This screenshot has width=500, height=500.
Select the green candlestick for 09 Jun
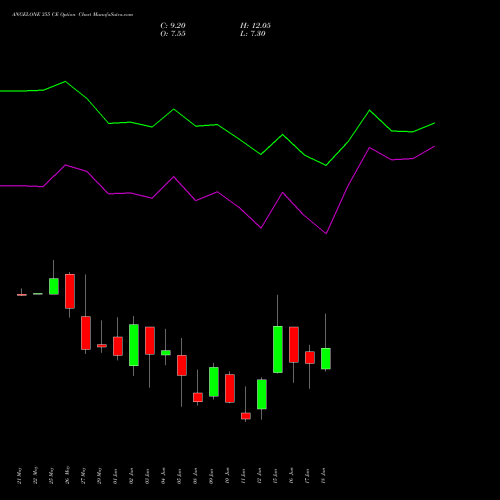click(214, 382)
